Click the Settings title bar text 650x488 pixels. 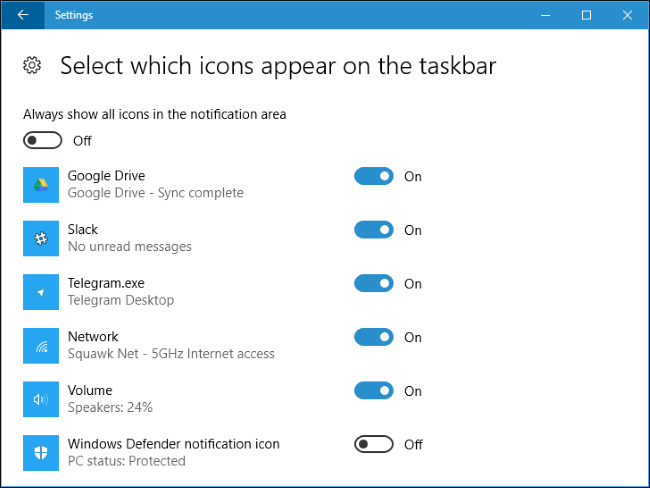73,15
